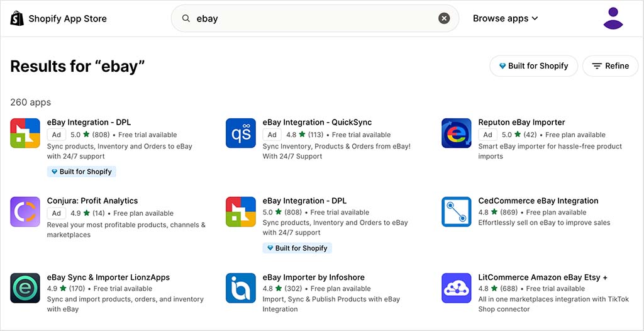
Task: Click the non-ad eBay Integration - DPL icon
Action: (x=241, y=212)
